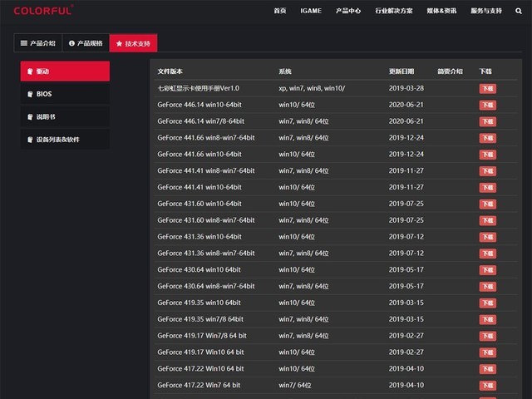Click file name GeForce 446.14 win10-64bit
532x399 pixels.
click(x=199, y=105)
